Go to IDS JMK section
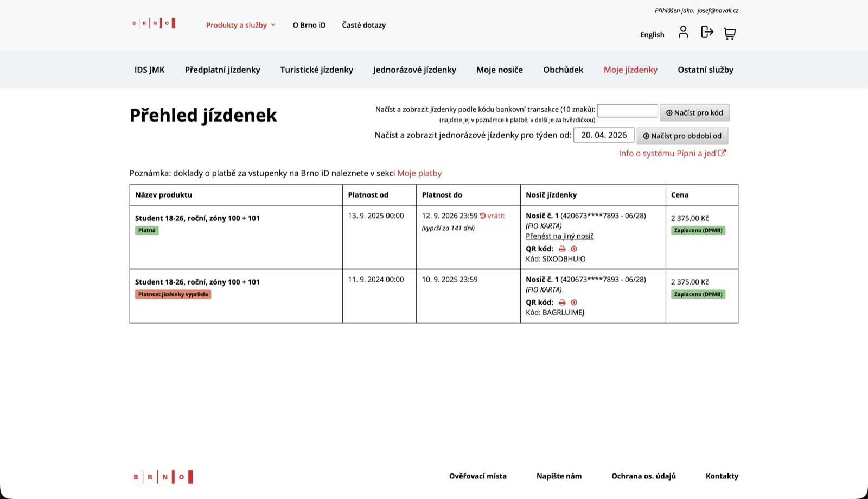Image resolution: width=868 pixels, height=499 pixels. coord(150,70)
